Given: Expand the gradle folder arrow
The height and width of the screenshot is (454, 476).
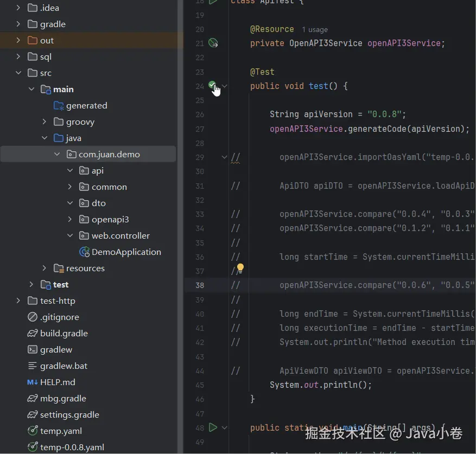Looking at the screenshot, I should click(18, 24).
